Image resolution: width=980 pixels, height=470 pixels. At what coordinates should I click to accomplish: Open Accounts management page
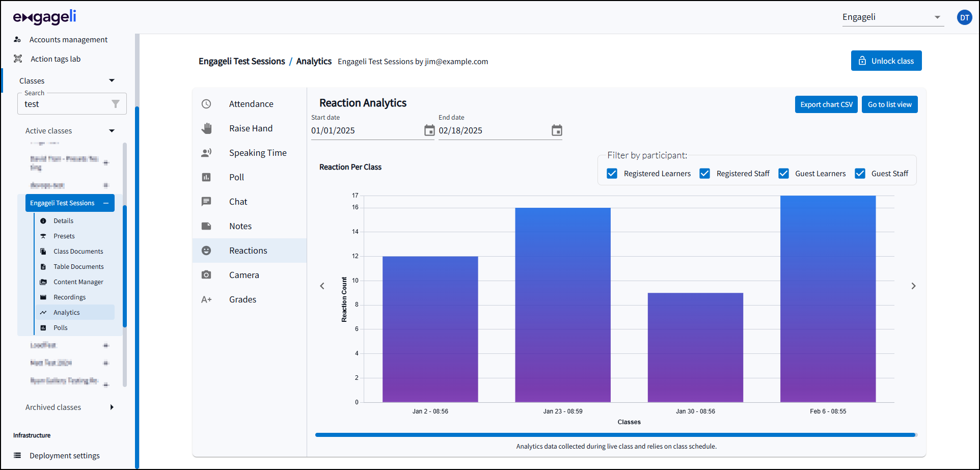68,40
